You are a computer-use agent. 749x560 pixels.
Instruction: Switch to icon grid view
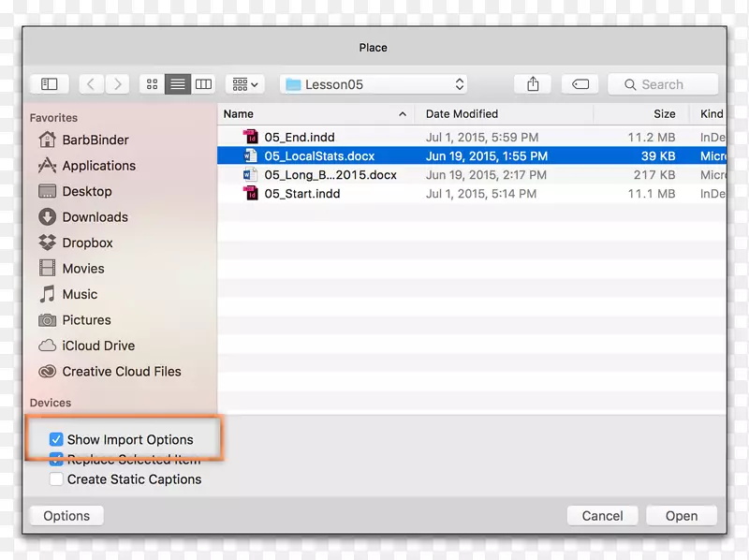click(152, 84)
